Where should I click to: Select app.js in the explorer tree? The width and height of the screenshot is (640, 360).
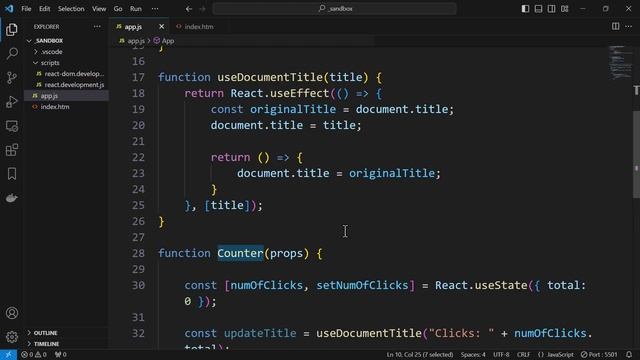(49, 96)
